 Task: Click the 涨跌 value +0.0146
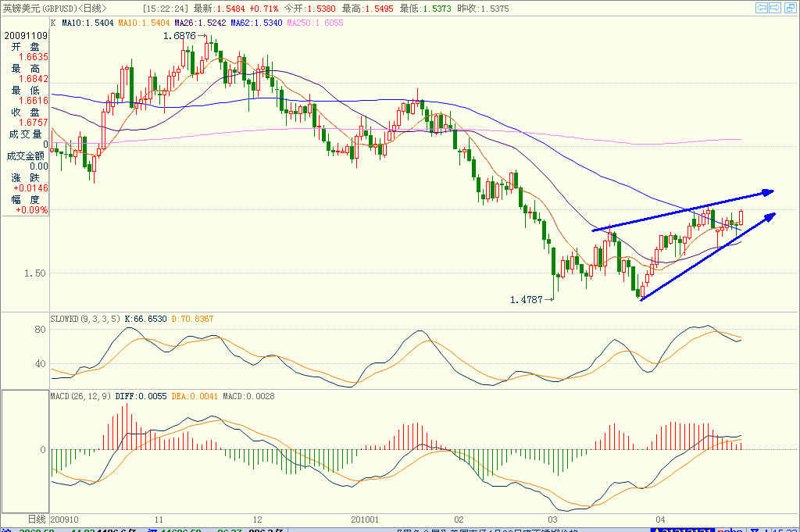click(x=30, y=188)
